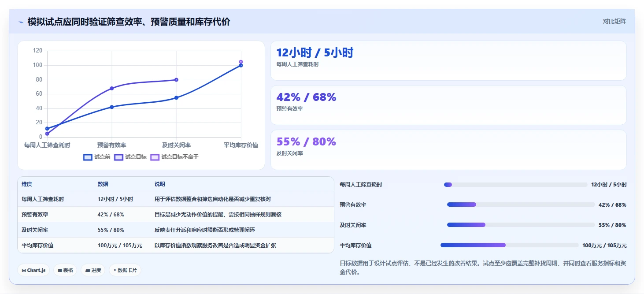Open the large 55% / 80% data card
This screenshot has width=644, height=294.
pyautogui.click(x=448, y=150)
